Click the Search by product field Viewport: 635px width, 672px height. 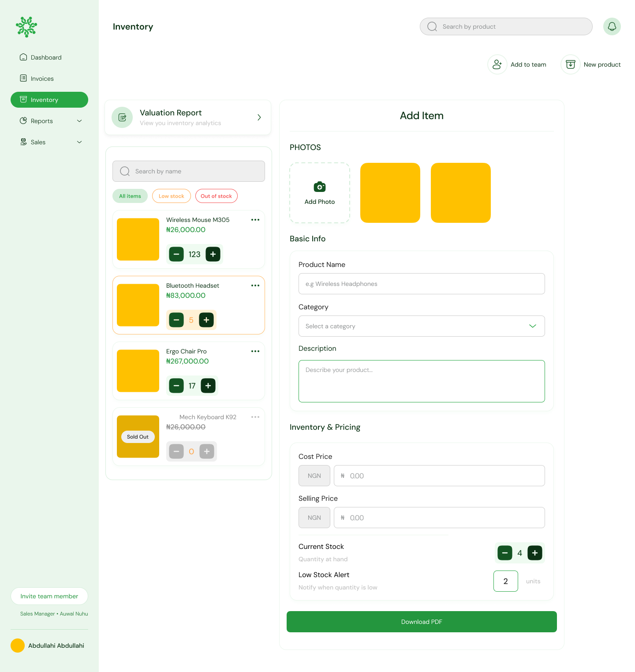click(506, 26)
